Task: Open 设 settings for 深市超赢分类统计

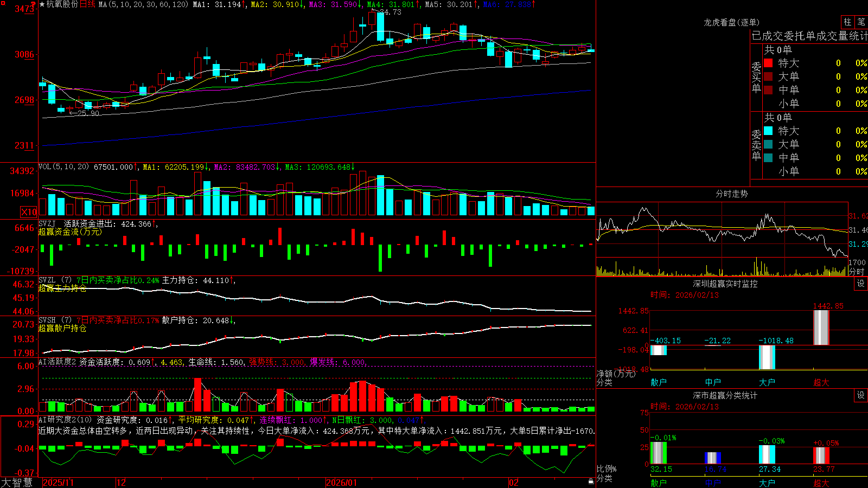Action: [x=861, y=395]
